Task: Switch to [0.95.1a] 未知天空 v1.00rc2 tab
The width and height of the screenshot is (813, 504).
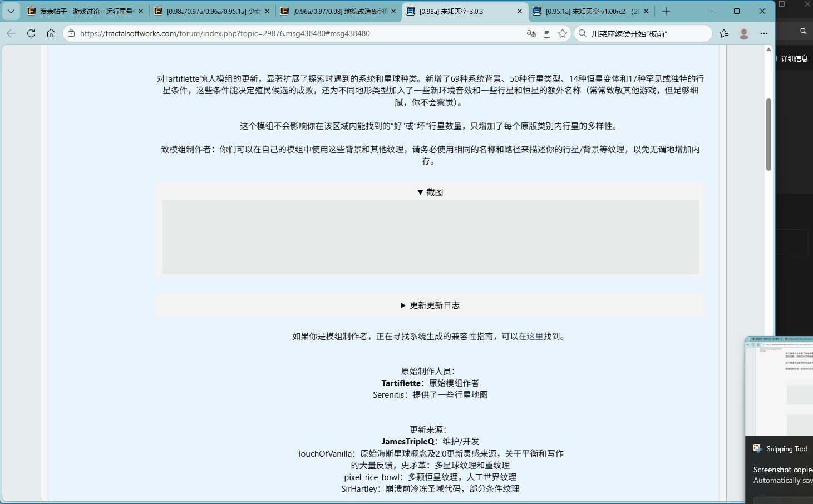Action: coord(591,11)
